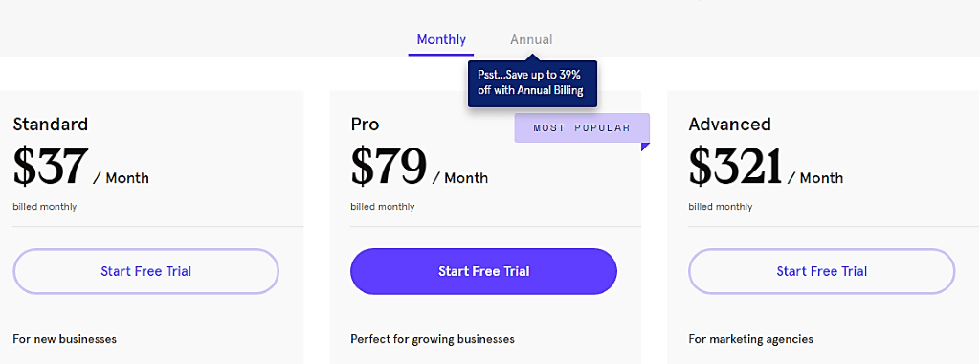
Task: Click the Save up to 39% tooltip
Action: (532, 83)
